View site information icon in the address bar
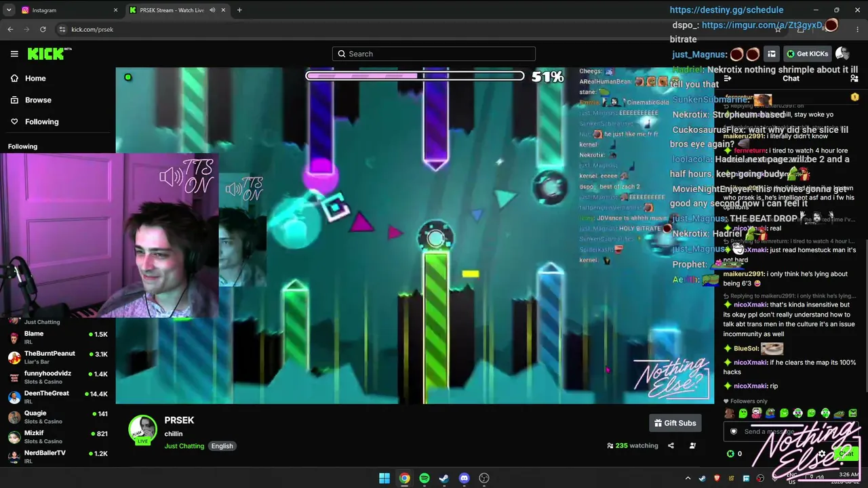 pos(62,29)
